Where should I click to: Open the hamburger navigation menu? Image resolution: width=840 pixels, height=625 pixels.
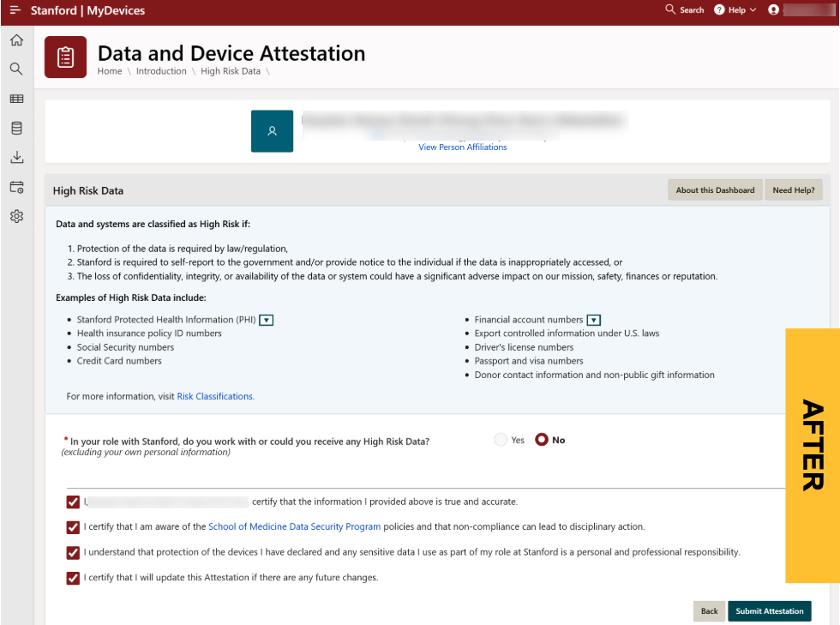[x=15, y=10]
